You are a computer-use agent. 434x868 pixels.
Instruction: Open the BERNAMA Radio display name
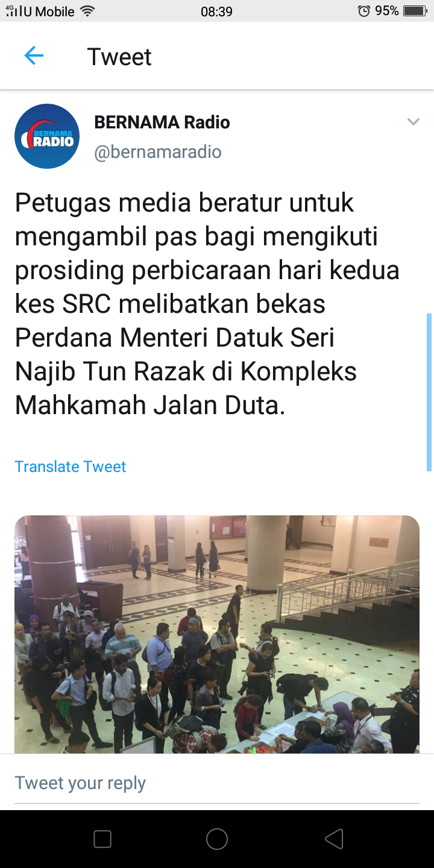tap(162, 122)
